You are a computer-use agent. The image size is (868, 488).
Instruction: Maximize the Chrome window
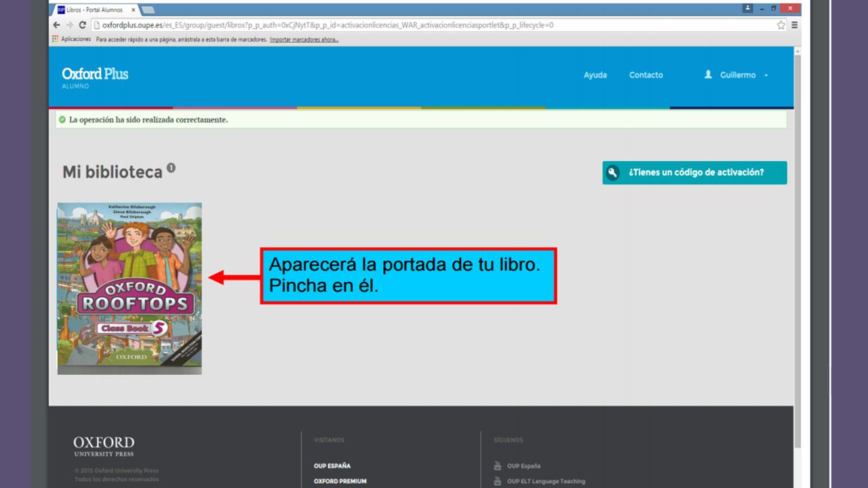click(774, 8)
